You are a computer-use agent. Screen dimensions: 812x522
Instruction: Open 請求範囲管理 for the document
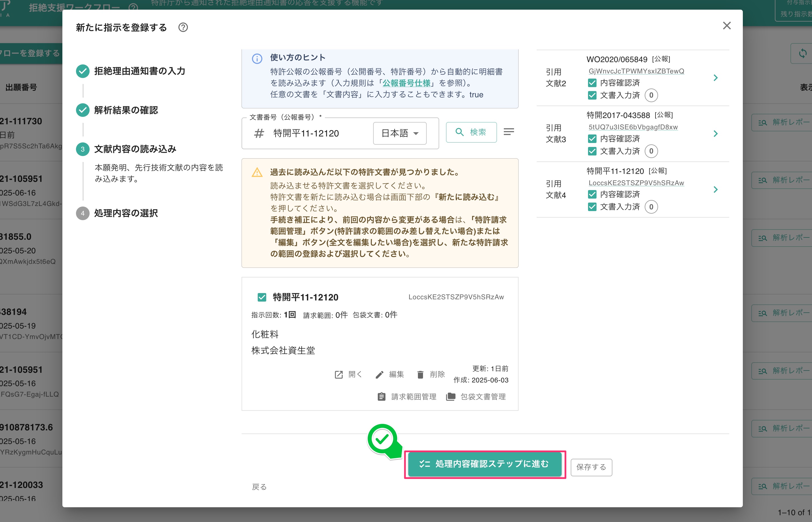(407, 397)
